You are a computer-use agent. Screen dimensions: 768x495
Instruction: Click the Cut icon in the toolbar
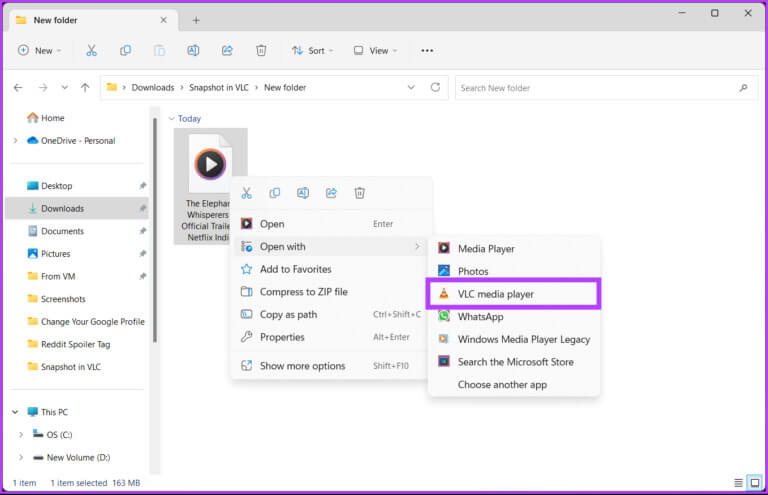(x=92, y=50)
